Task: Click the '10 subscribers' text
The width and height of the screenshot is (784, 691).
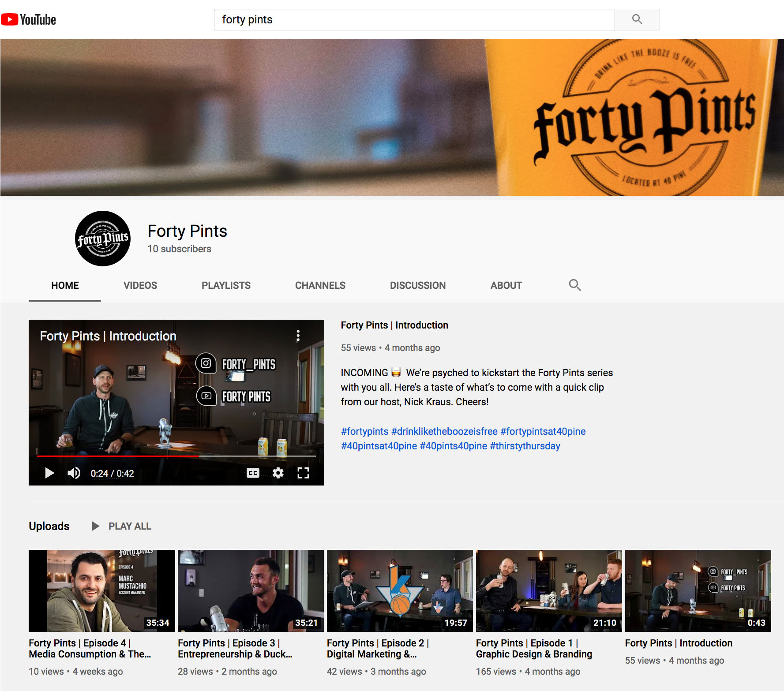Action: (179, 249)
